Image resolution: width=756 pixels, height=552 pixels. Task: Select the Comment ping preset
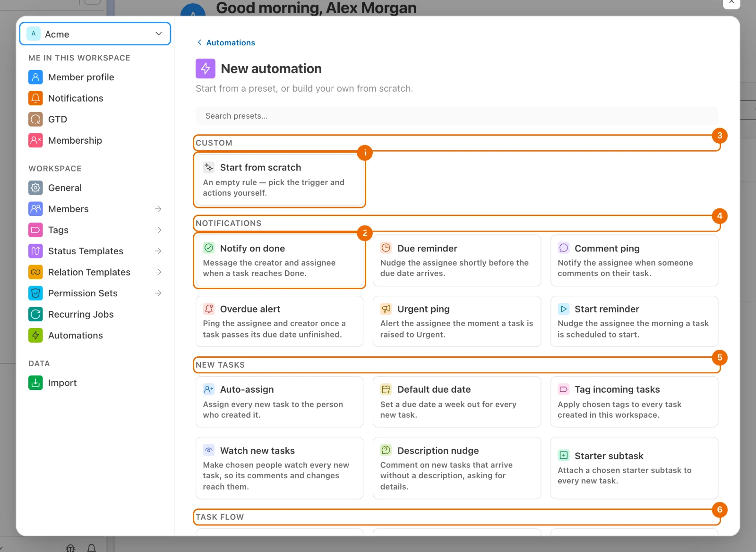(x=634, y=260)
